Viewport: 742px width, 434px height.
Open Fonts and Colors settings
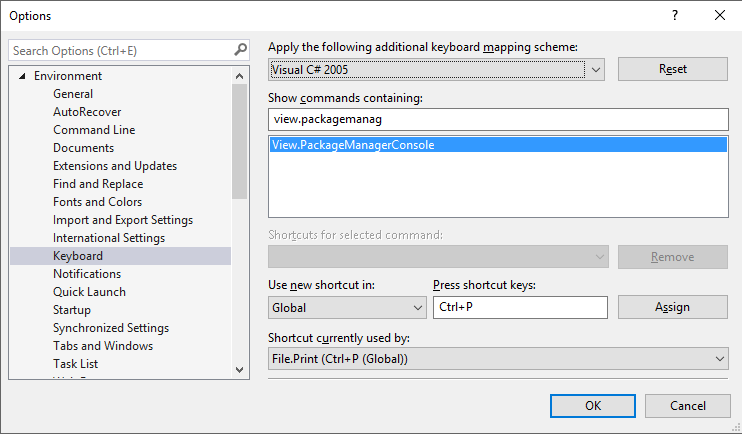coord(97,202)
